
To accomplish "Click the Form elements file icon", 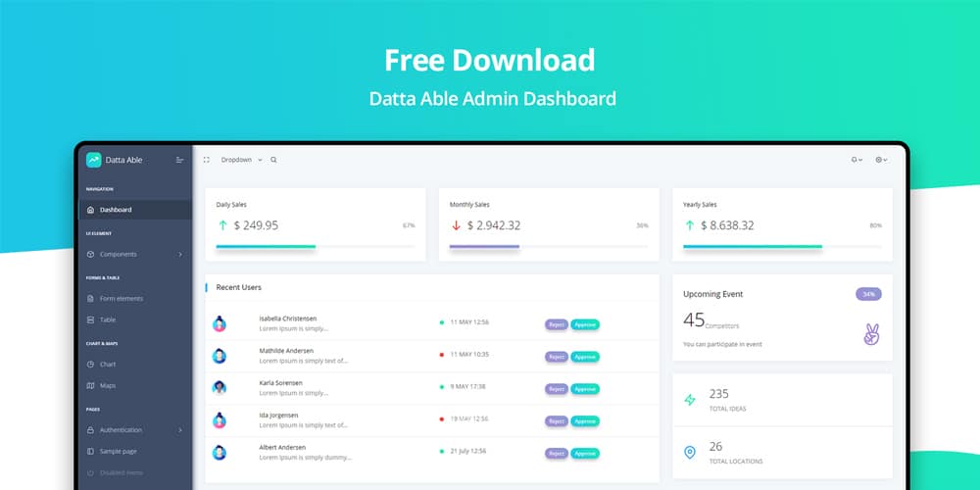I will (90, 299).
